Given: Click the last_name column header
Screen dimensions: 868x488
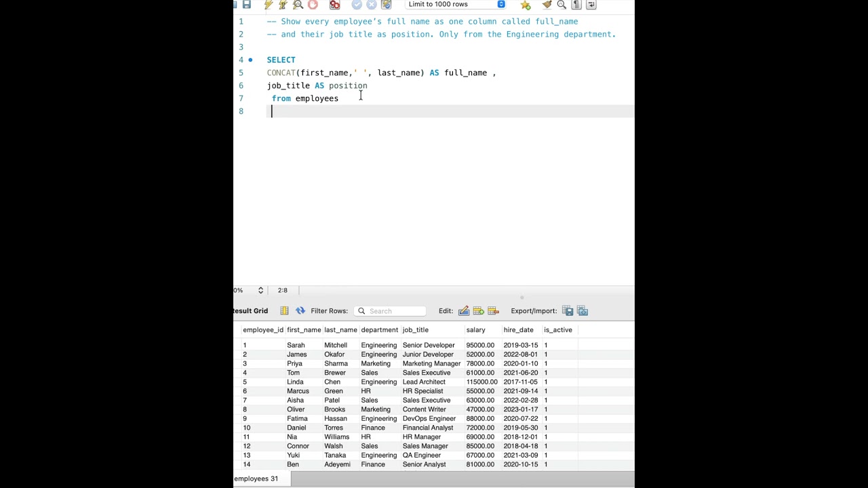Looking at the screenshot, I should click(x=340, y=330).
